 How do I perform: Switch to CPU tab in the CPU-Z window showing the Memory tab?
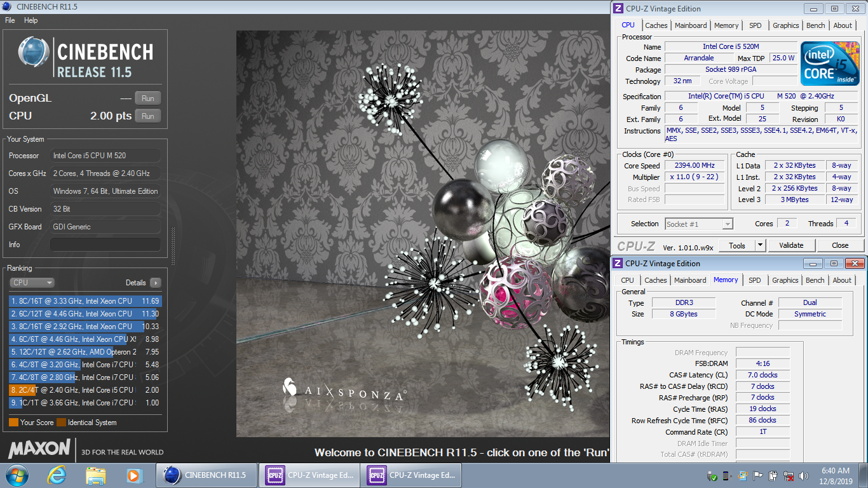click(x=627, y=280)
